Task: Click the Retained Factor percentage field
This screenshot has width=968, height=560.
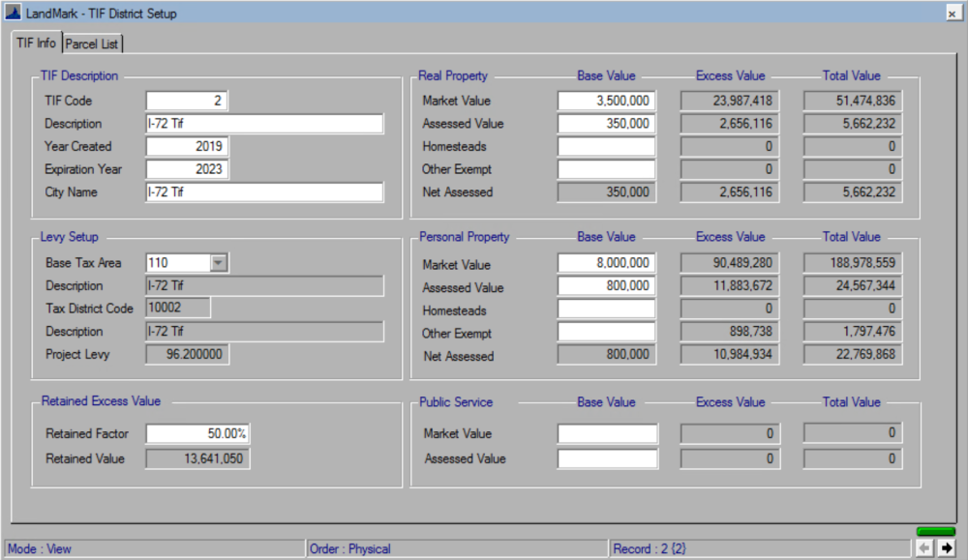Action: pyautogui.click(x=196, y=434)
